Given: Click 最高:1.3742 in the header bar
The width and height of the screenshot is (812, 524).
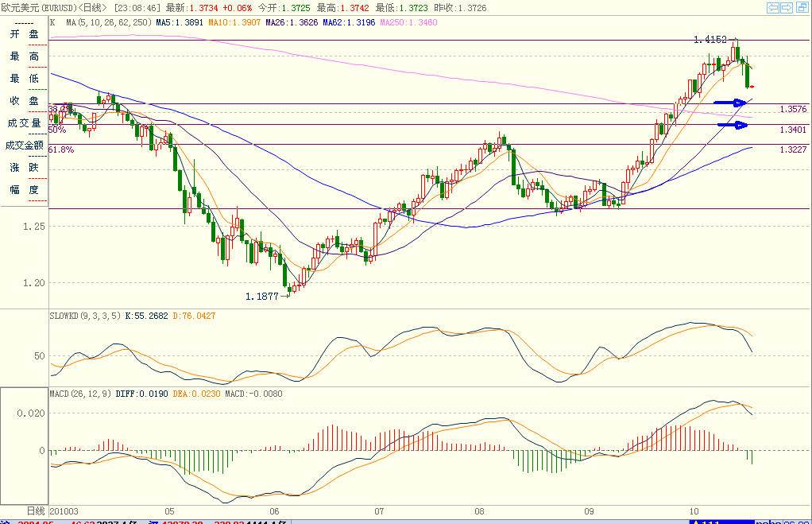Looking at the screenshot, I should [x=342, y=8].
